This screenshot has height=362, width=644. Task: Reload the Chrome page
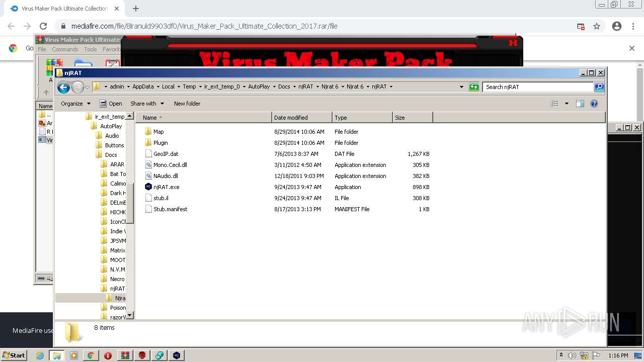[x=43, y=26]
